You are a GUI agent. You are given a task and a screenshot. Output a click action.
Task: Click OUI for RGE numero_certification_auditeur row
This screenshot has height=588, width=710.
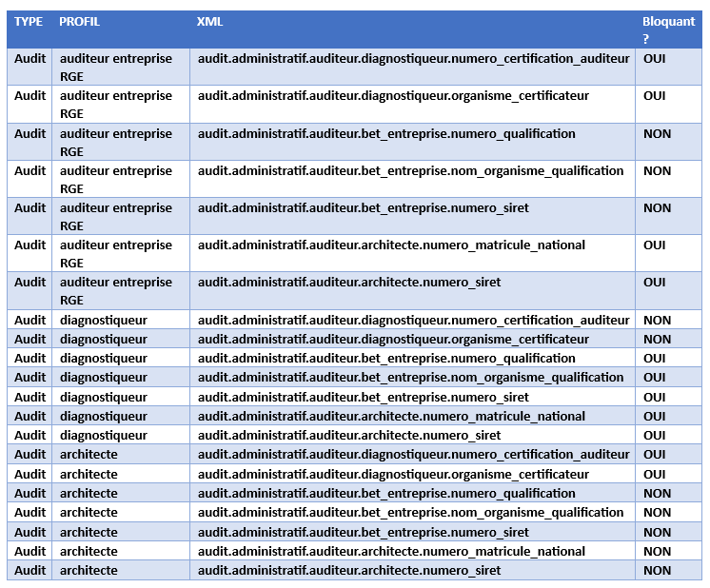pyautogui.click(x=654, y=59)
